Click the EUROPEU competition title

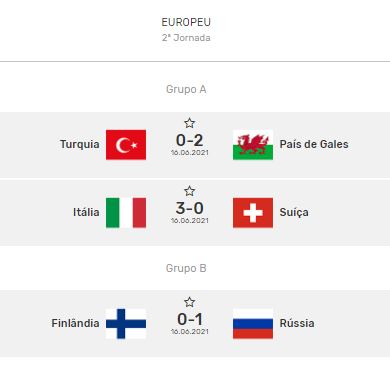pos(186,22)
